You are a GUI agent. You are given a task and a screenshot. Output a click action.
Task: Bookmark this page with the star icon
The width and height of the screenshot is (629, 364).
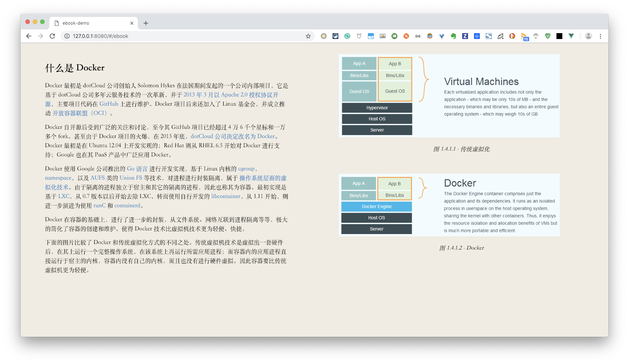coord(308,36)
